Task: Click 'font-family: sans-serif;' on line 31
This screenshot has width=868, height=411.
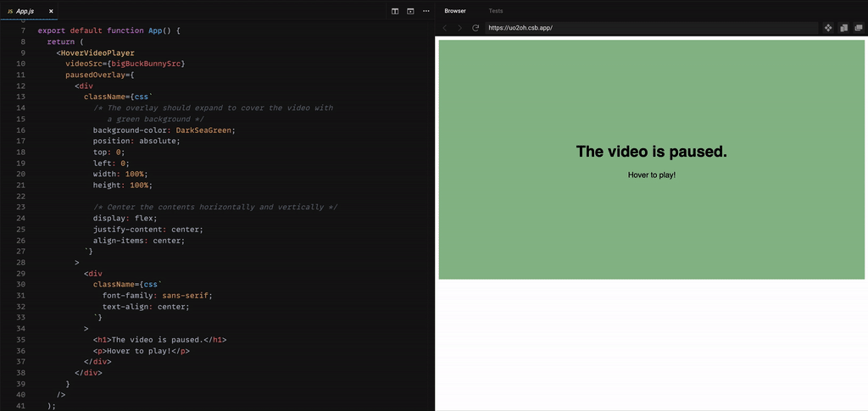Action: click(x=157, y=296)
